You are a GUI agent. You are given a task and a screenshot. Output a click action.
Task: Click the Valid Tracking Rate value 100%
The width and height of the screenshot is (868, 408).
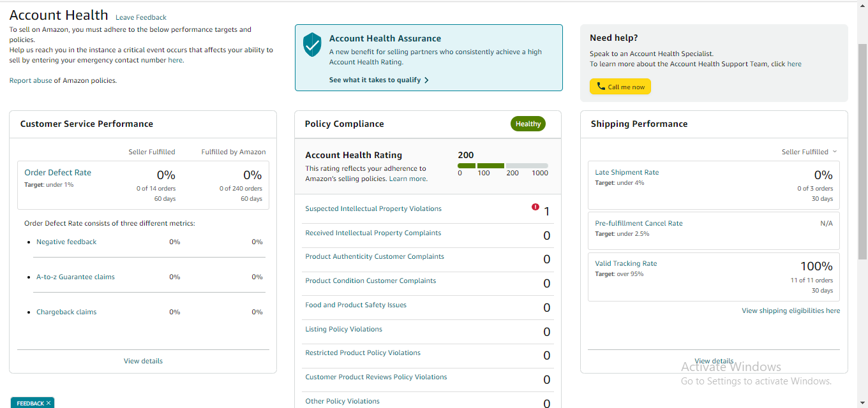(x=816, y=266)
